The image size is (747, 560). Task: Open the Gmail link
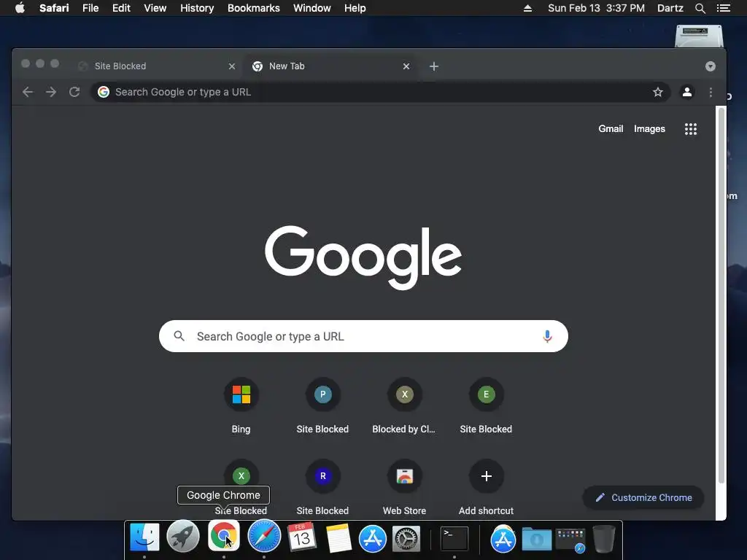coord(611,129)
